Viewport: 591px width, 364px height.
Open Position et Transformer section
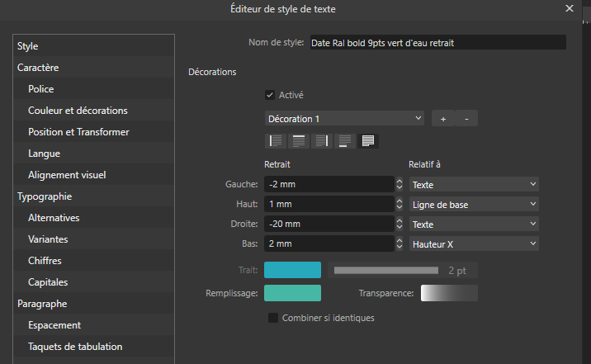(x=93, y=132)
